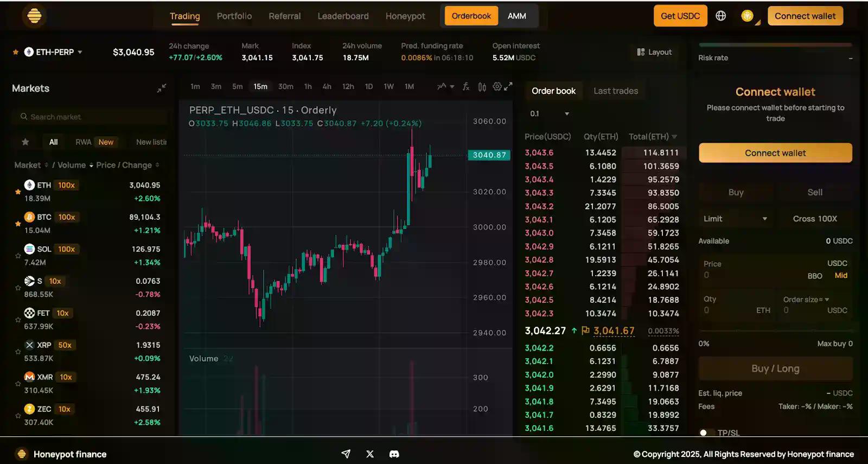The width and height of the screenshot is (868, 464).
Task: Click into the Search market field
Action: 90,117
